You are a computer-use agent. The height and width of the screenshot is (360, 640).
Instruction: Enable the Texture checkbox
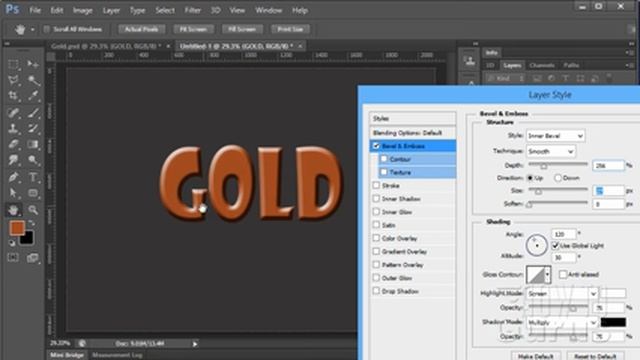coord(384,172)
